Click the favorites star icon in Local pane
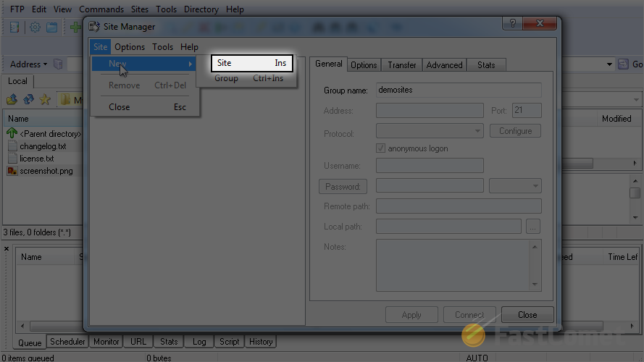This screenshot has width=644, height=362. 45,99
